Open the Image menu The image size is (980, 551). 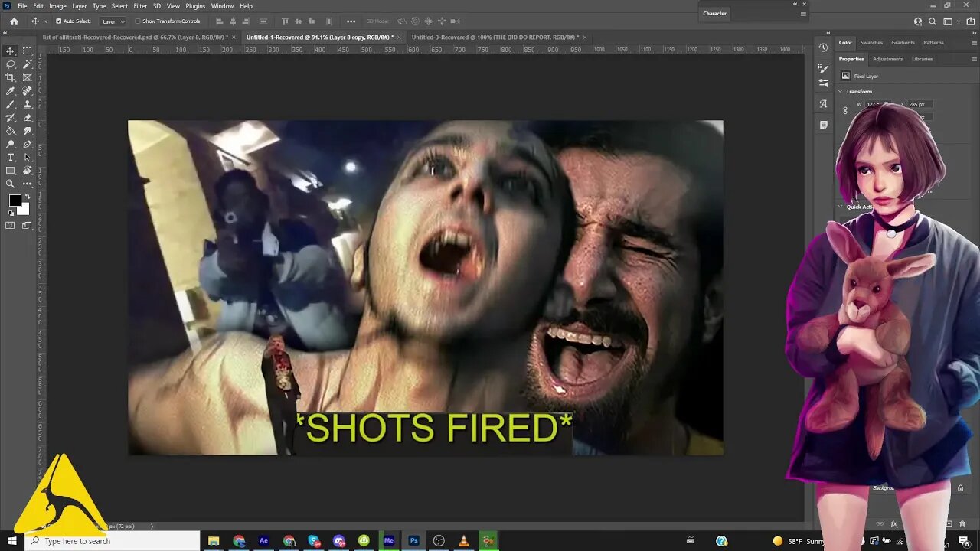57,6
